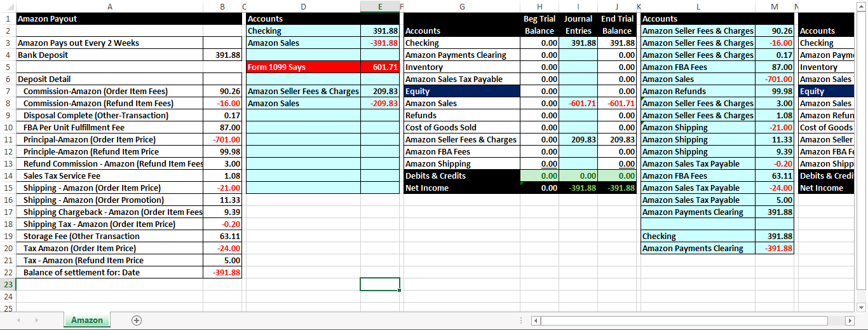Select row 22 header
This screenshot has width=868, height=330.
8,272
